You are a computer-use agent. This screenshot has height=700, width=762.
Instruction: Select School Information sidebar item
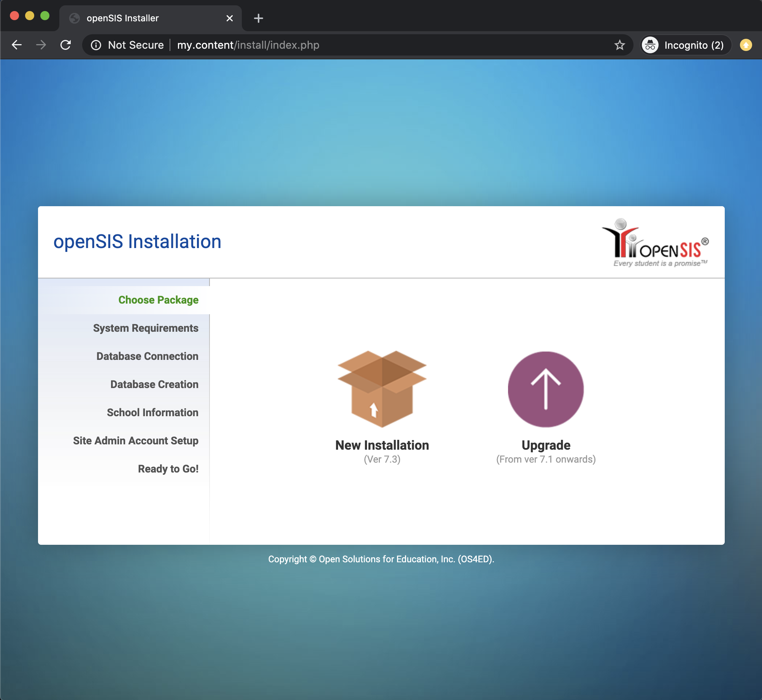(152, 413)
